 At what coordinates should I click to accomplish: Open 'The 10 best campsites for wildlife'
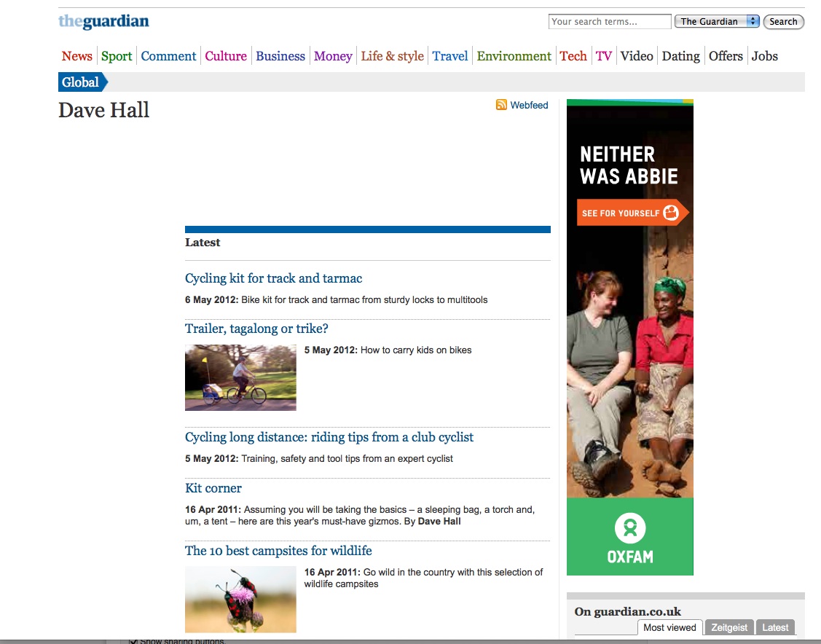point(278,551)
